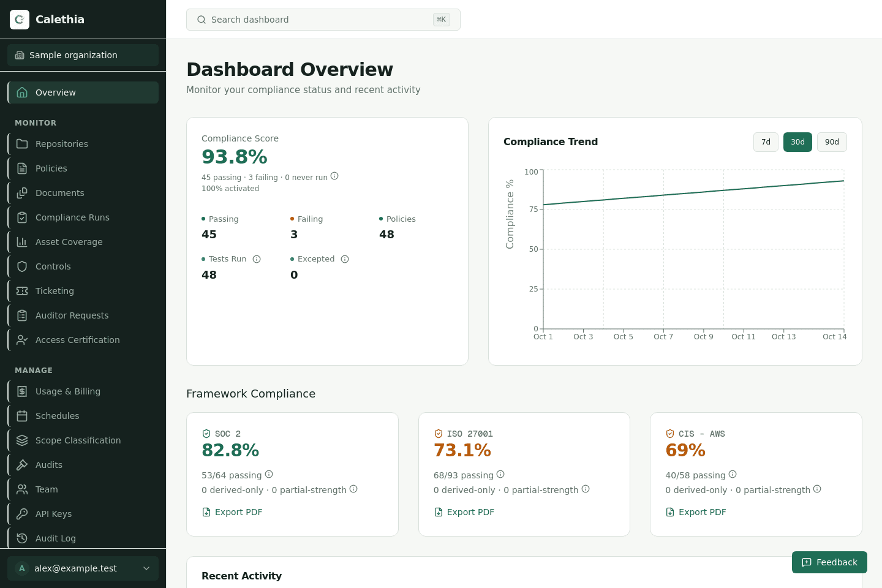Click the Access Certification user-check icon
The height and width of the screenshot is (588, 882).
[x=22, y=340]
